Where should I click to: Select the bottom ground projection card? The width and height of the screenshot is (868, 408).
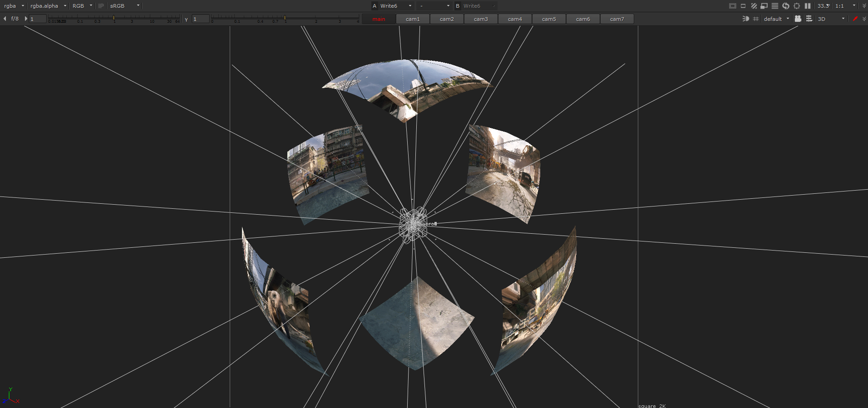[x=416, y=323]
